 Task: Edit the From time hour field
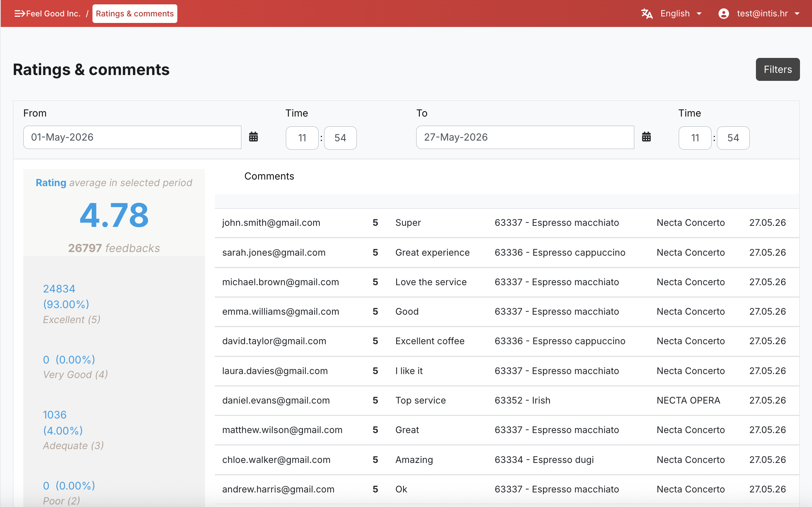pyautogui.click(x=302, y=138)
